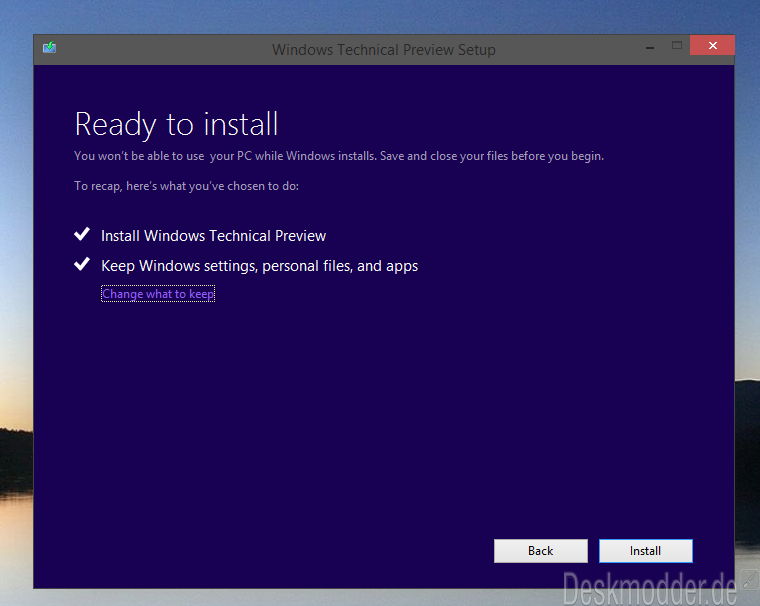The height and width of the screenshot is (606, 760).
Task: Click the 'Ready to install' heading
Action: click(x=176, y=125)
